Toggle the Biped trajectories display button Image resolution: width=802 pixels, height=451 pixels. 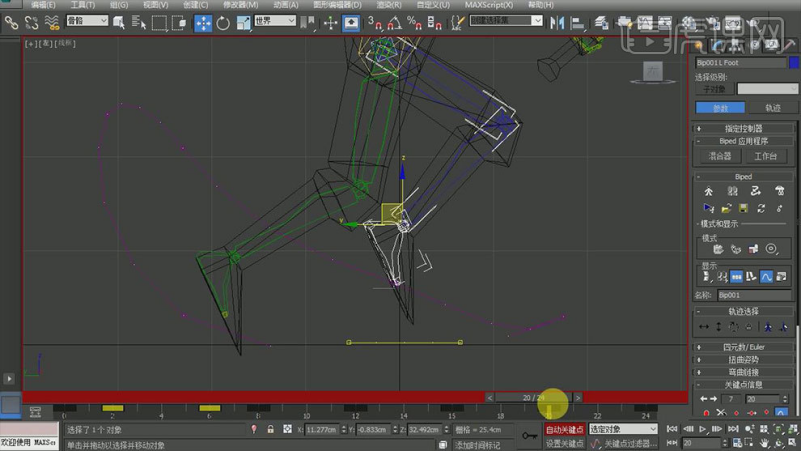click(x=766, y=277)
